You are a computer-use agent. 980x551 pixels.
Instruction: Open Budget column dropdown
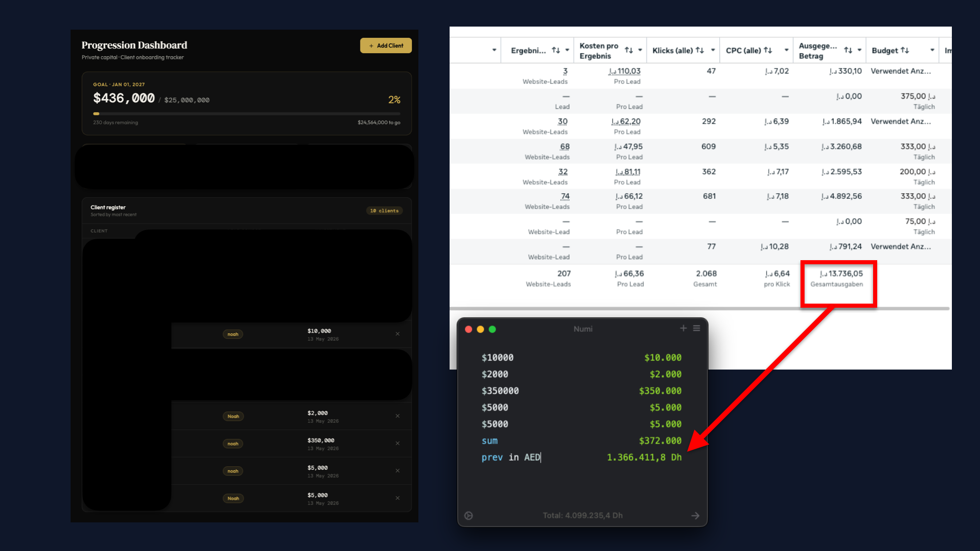pos(932,50)
